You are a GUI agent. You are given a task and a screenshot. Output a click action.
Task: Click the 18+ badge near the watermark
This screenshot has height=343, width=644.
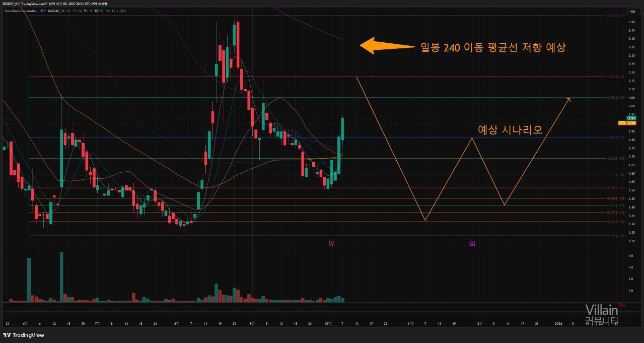621,305
